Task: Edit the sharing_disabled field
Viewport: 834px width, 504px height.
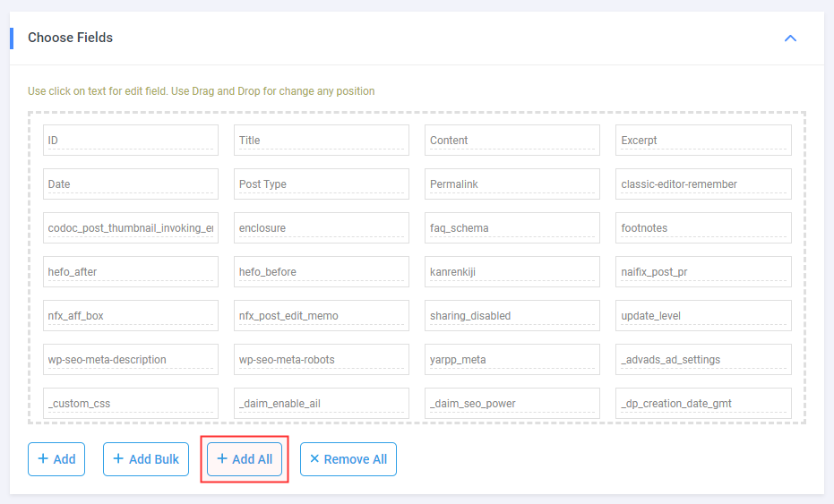Action: [x=512, y=316]
